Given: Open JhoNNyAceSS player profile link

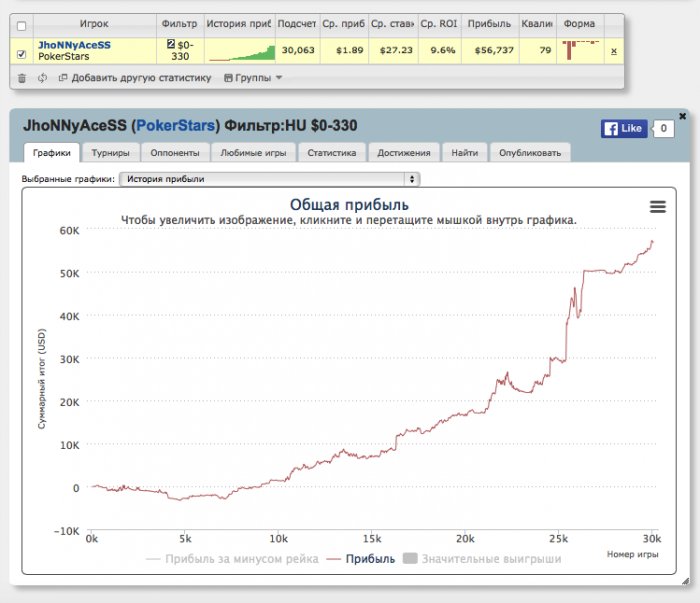Looking at the screenshot, I should point(74,45).
